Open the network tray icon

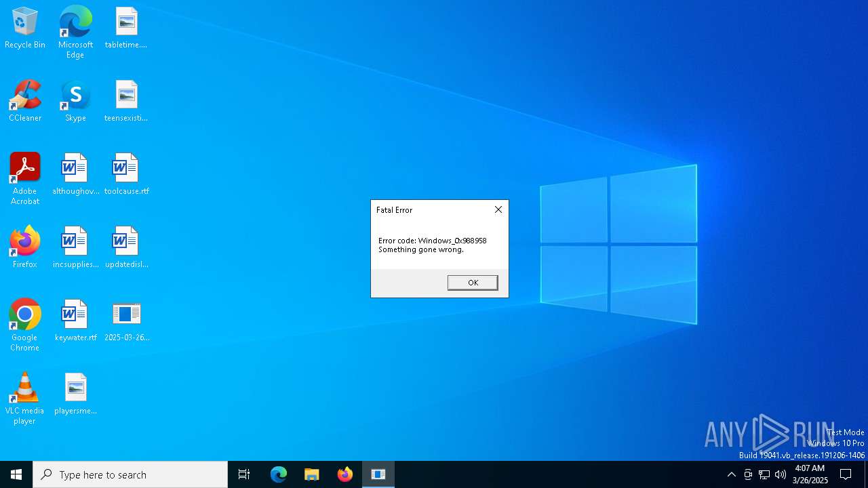pyautogui.click(x=764, y=474)
